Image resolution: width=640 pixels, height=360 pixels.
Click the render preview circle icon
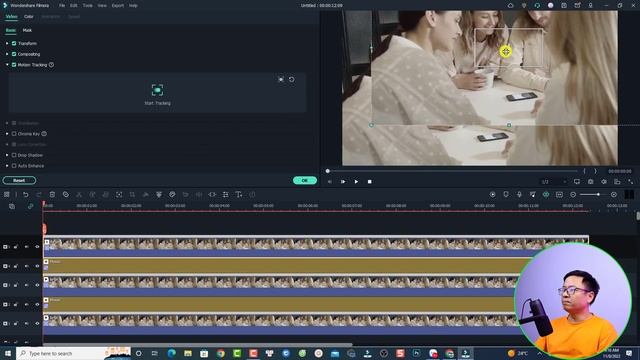493,195
